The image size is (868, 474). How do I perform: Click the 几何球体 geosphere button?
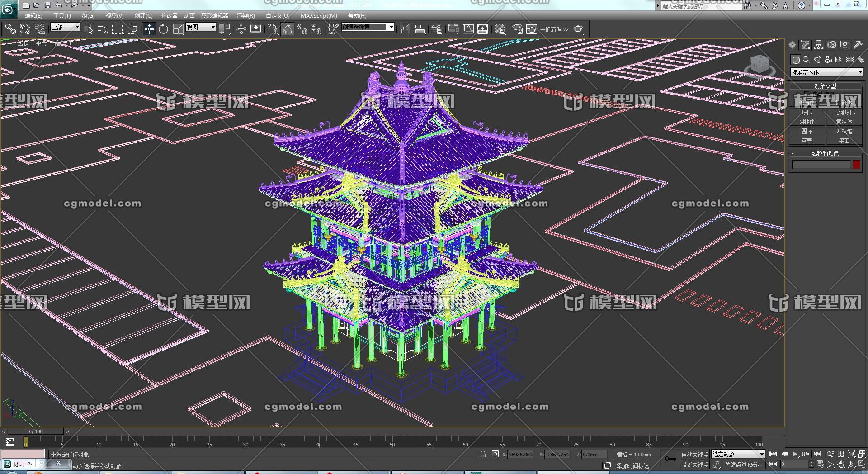844,112
